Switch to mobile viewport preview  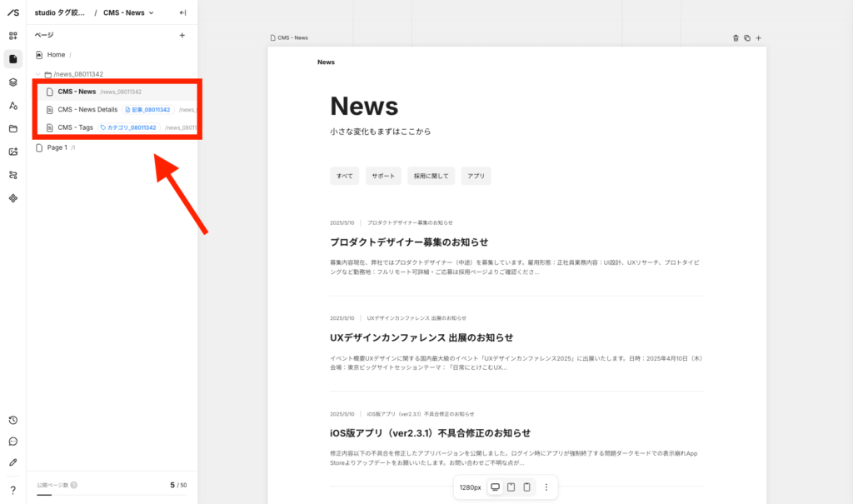pos(527,487)
